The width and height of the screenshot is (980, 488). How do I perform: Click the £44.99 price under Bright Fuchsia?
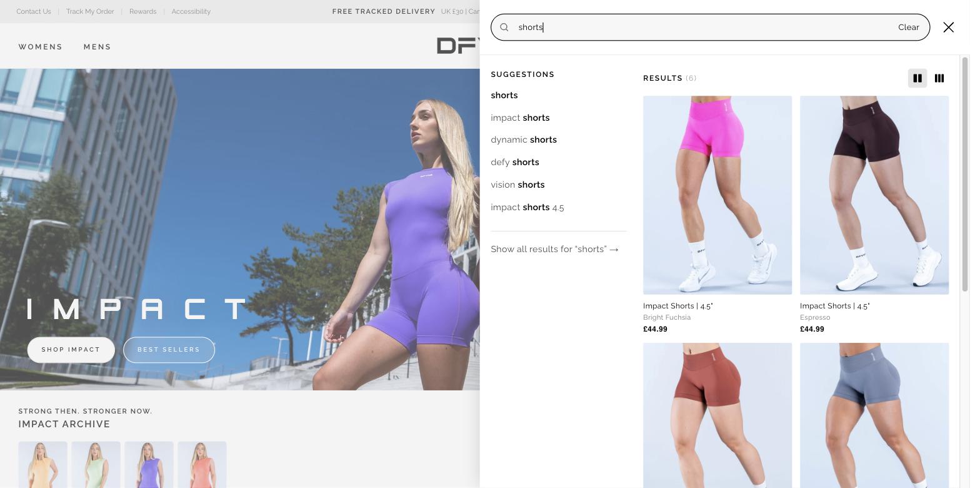tap(655, 329)
